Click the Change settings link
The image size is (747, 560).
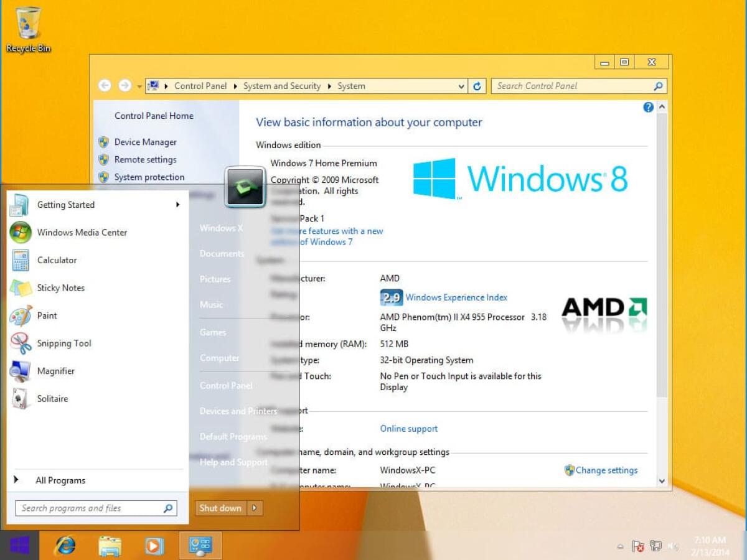606,470
